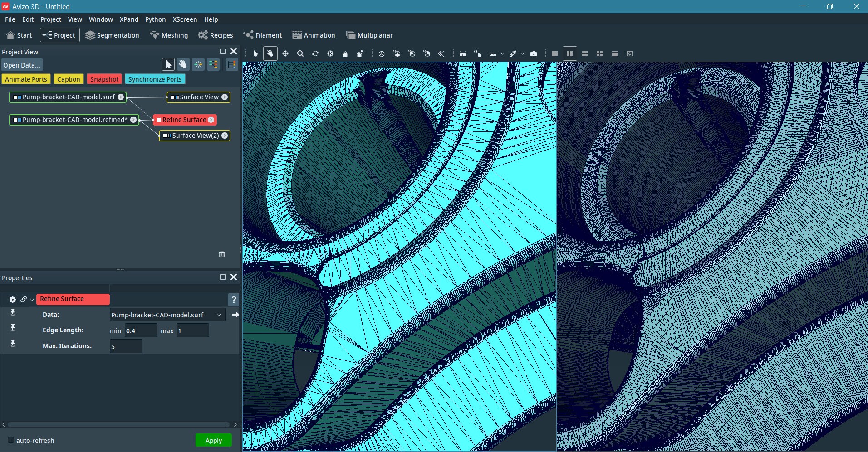This screenshot has width=868, height=452.
Task: Set viewer to XY orientation
Action: pyautogui.click(x=397, y=53)
